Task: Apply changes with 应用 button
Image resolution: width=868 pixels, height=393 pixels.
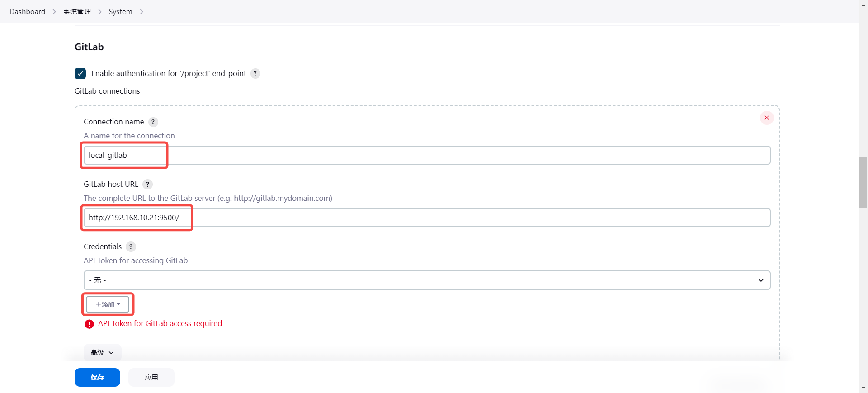Action: (151, 378)
